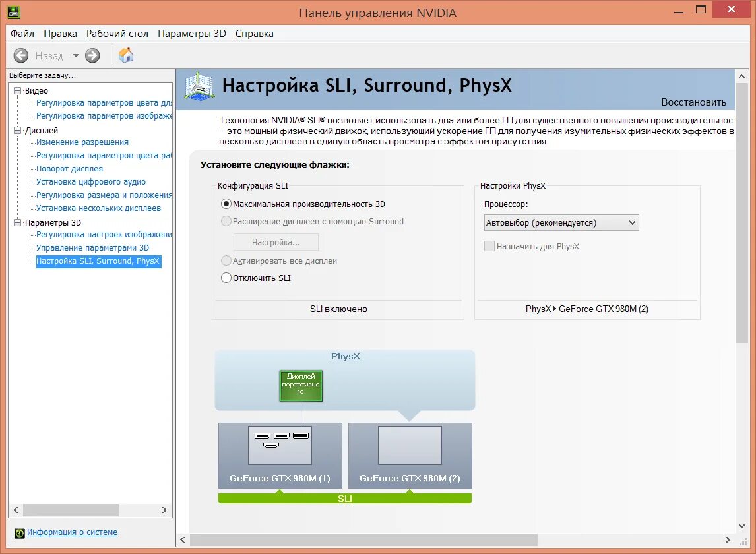Open Регулировка параметров цвета under Видео

click(x=104, y=103)
